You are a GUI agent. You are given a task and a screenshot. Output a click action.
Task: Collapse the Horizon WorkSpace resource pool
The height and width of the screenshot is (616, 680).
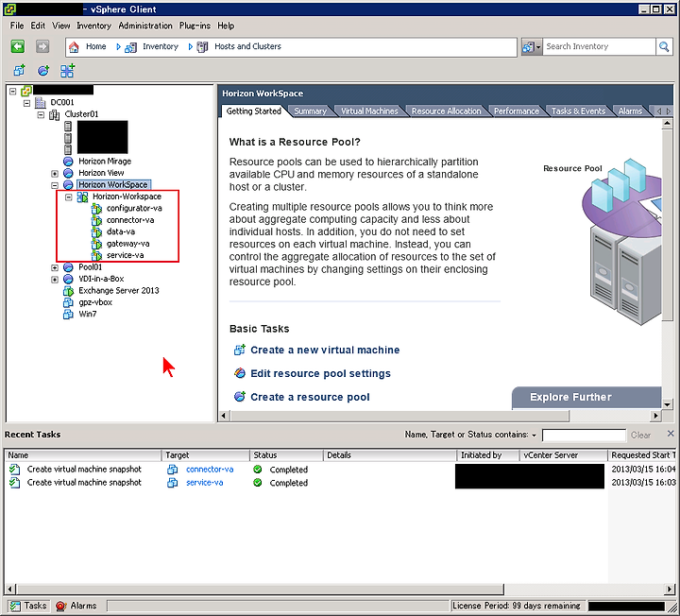55,185
